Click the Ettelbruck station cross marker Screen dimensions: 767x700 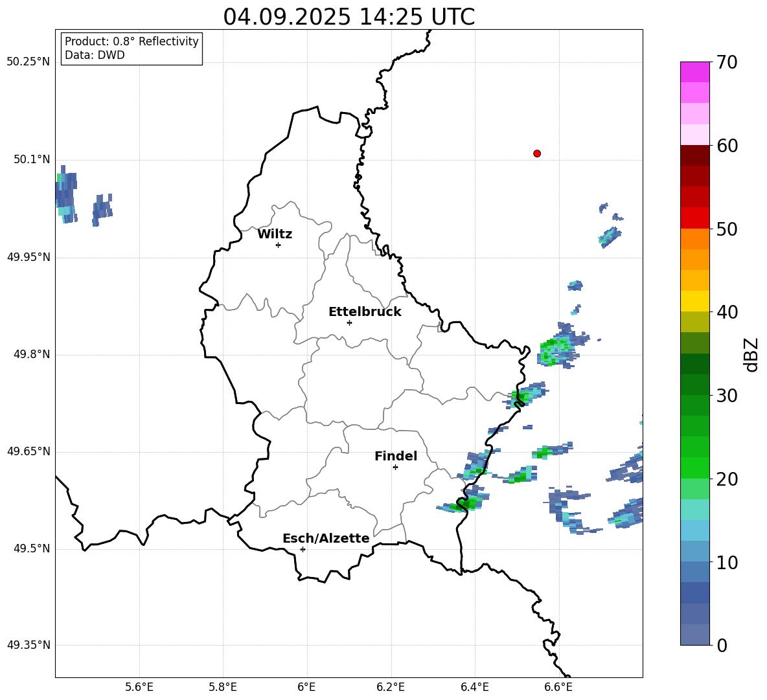[349, 322]
